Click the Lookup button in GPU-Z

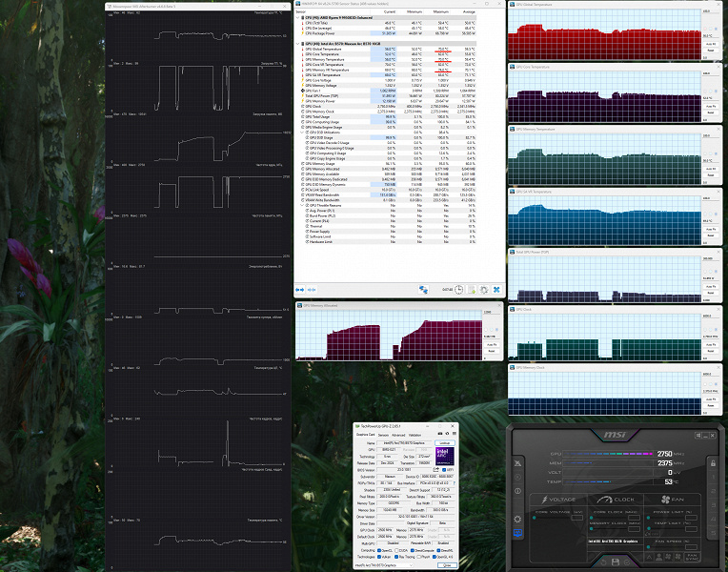pyautogui.click(x=443, y=442)
